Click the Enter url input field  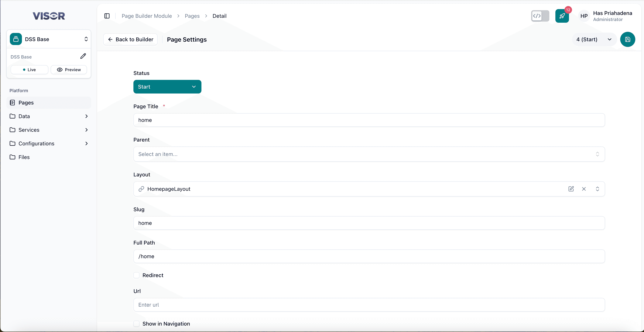369,305
